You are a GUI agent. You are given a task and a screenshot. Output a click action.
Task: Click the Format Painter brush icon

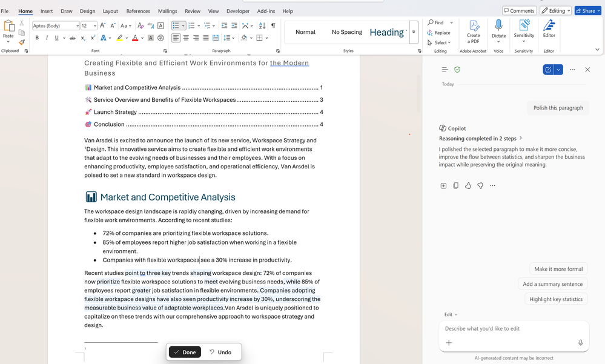(x=22, y=42)
